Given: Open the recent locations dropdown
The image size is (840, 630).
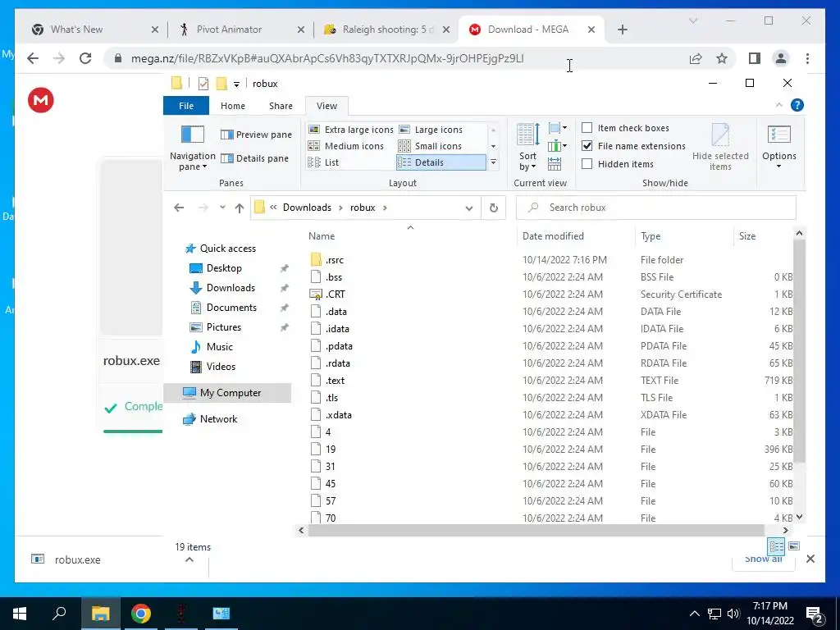Looking at the screenshot, I should 222,208.
